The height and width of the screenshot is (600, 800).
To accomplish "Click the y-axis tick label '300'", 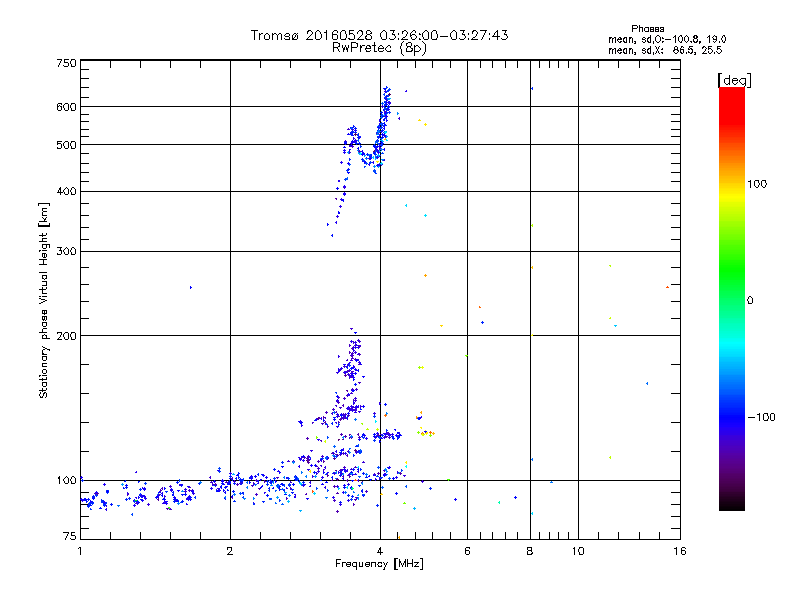I will [x=66, y=252].
